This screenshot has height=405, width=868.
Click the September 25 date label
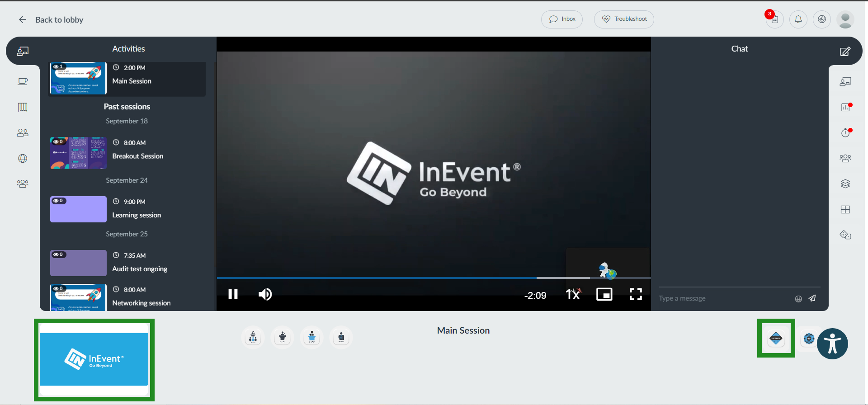(127, 234)
